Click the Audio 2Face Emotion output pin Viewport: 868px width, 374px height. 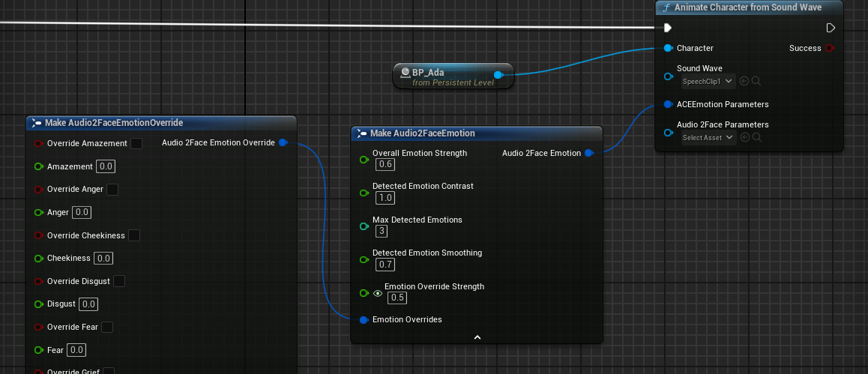point(588,153)
